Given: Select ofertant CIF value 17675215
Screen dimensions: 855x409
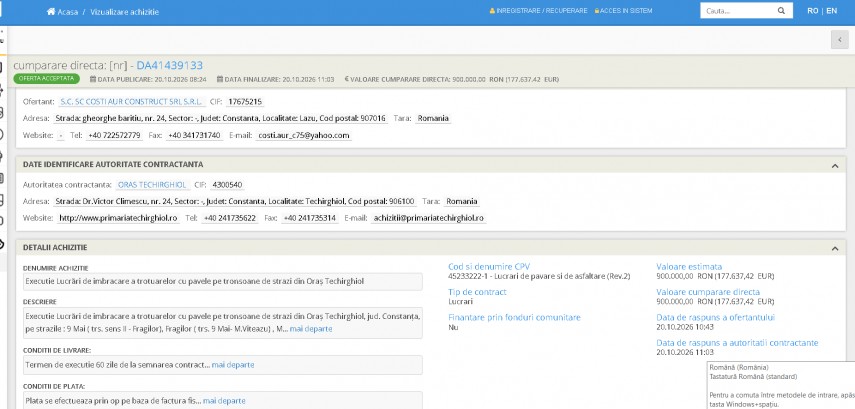Looking at the screenshot, I should (x=245, y=101).
